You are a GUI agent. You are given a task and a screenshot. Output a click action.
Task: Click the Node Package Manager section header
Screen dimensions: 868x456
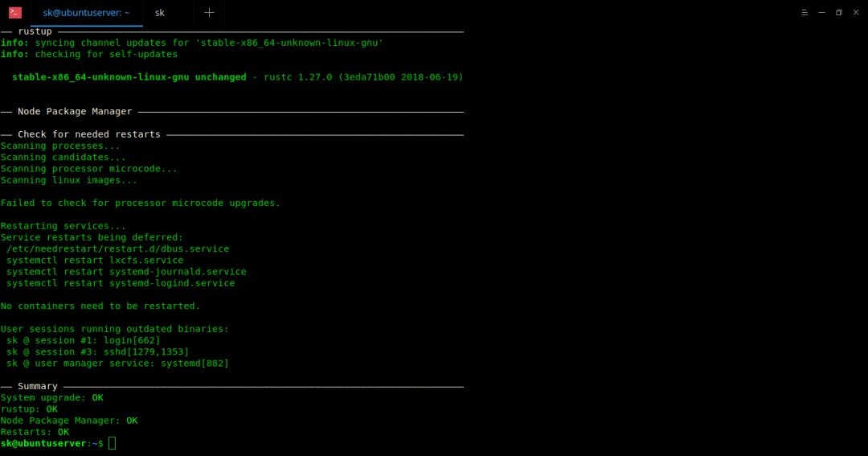(x=75, y=112)
